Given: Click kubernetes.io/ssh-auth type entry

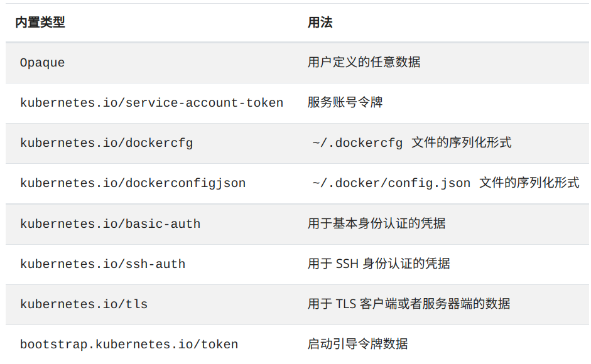Looking at the screenshot, I should (x=102, y=264).
